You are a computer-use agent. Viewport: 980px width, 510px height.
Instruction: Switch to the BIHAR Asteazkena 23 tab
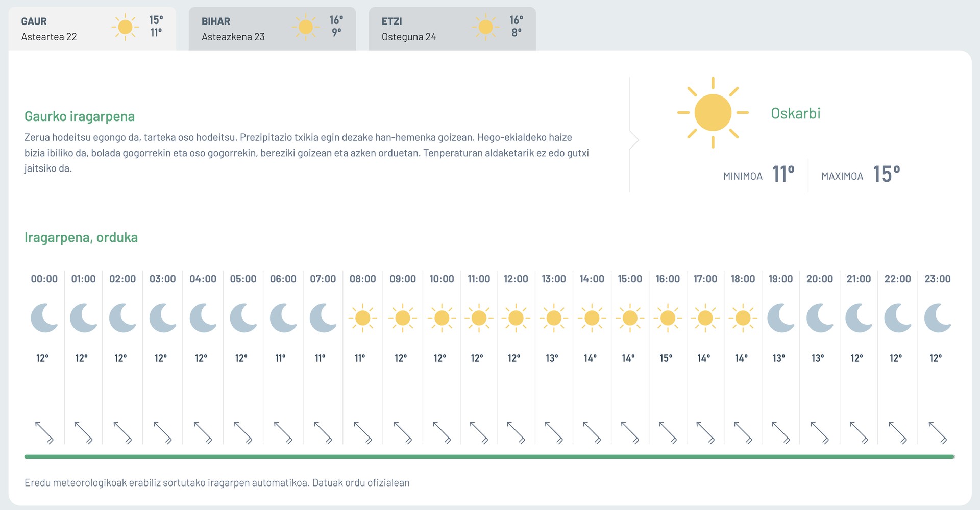[272, 29]
